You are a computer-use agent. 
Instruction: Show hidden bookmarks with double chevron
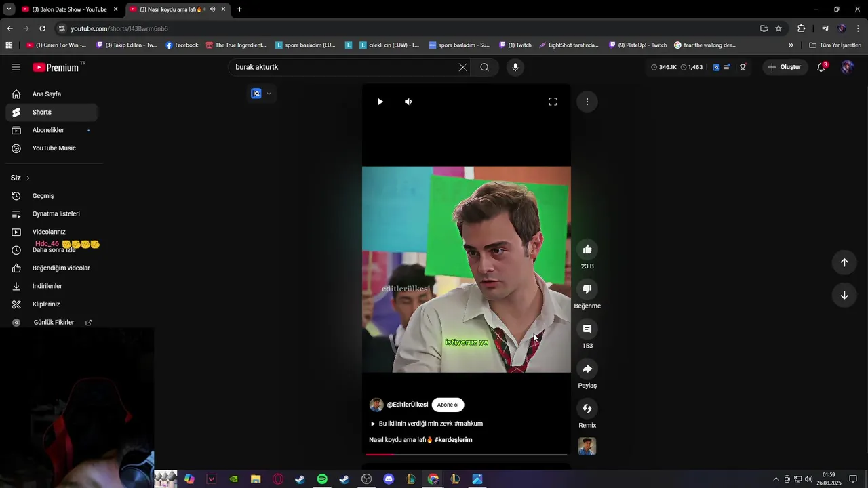click(x=791, y=45)
